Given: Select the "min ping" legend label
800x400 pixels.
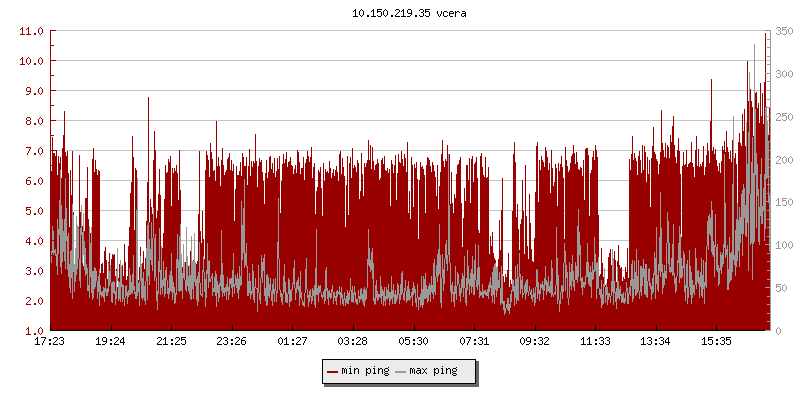Looking at the screenshot, I should point(364,371).
